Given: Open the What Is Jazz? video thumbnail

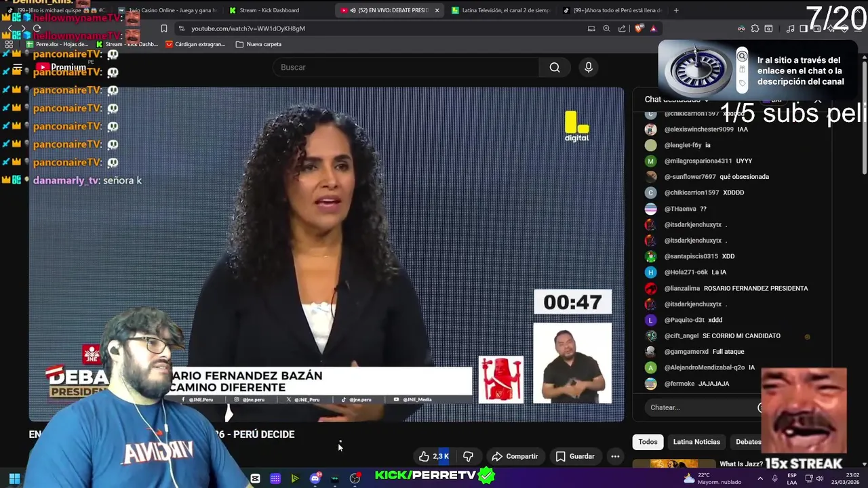Looking at the screenshot, I should pos(673,464).
